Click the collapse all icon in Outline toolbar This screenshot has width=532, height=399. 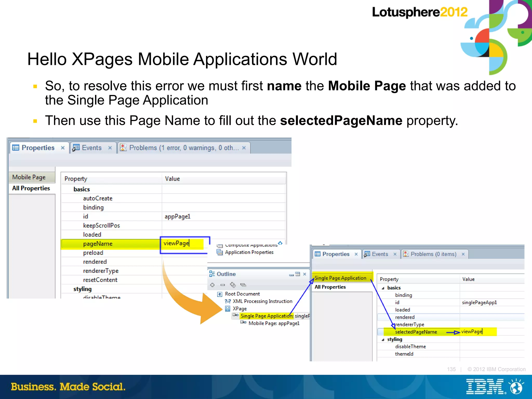coord(243,285)
